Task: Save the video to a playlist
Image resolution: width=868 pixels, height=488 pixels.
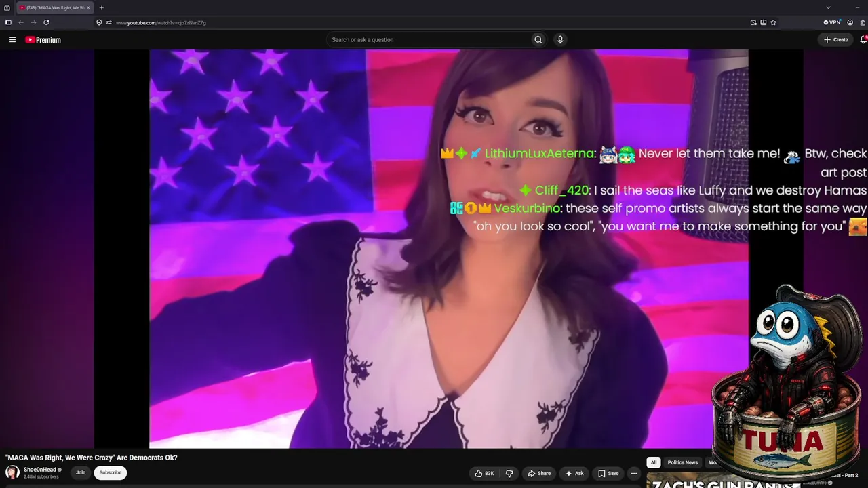Action: pos(608,473)
